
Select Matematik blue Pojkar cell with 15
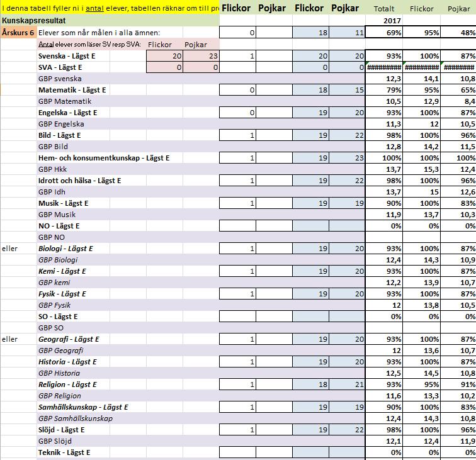click(347, 90)
